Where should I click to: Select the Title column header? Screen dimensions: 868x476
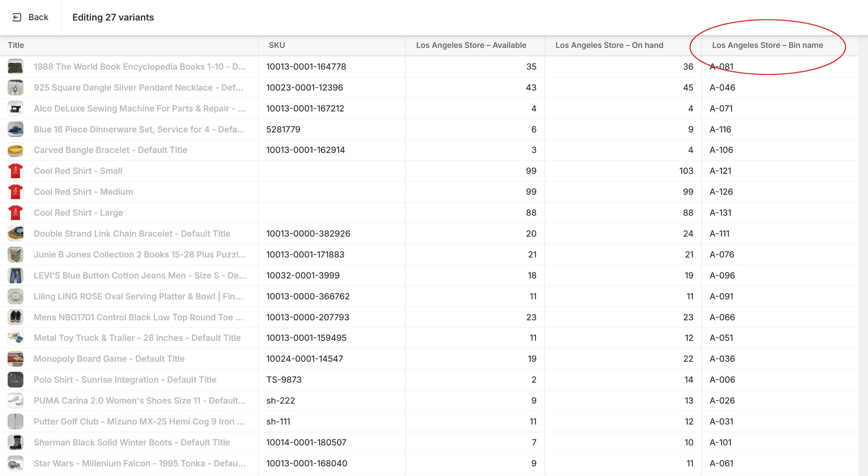pyautogui.click(x=129, y=45)
